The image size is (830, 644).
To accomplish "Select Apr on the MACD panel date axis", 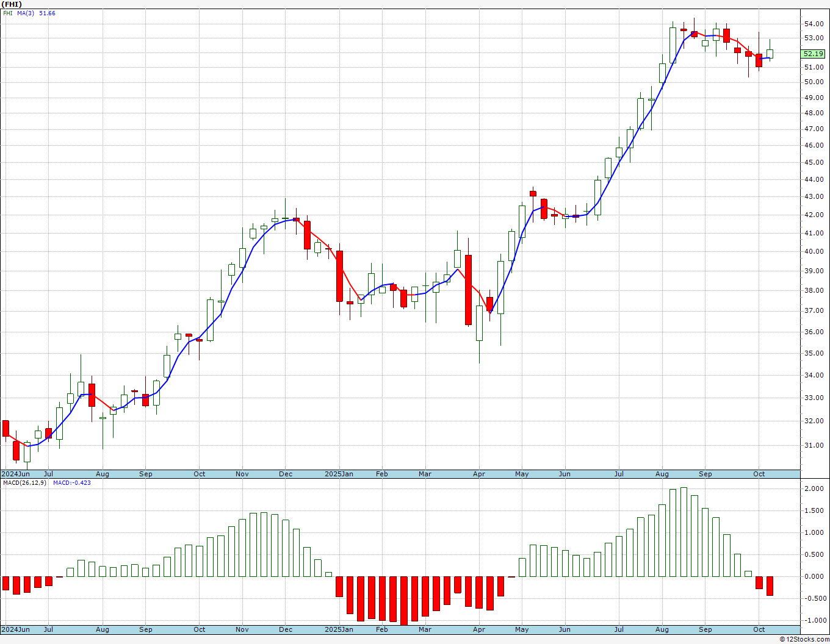I will tap(479, 629).
